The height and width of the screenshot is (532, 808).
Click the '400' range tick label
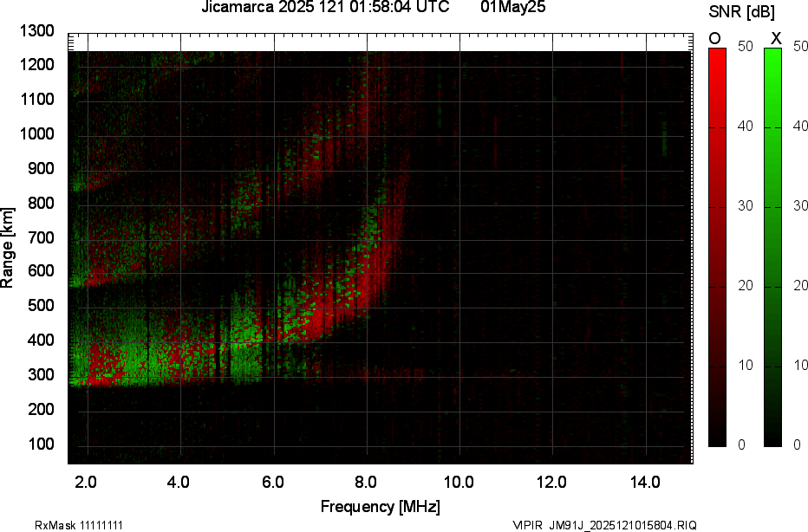pyautogui.click(x=41, y=340)
